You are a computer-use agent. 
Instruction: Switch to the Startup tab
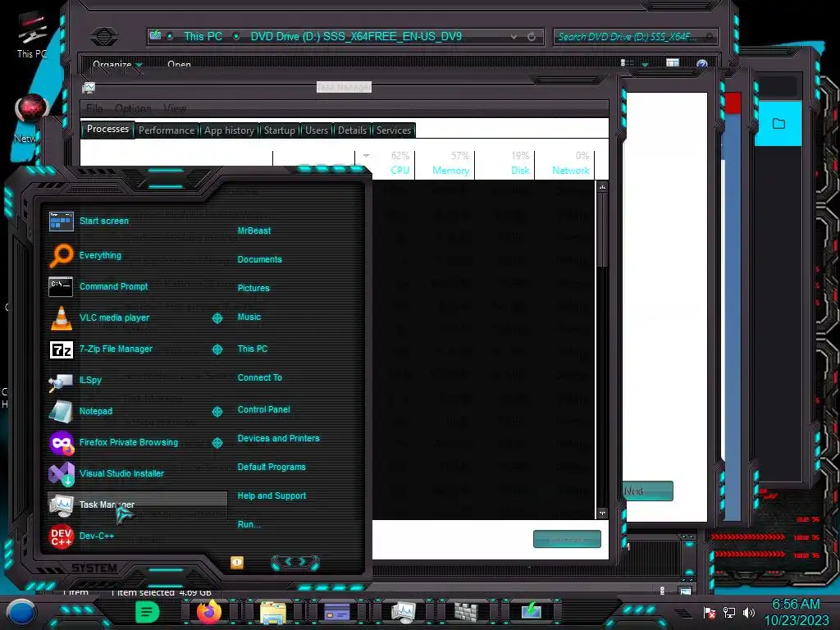click(279, 130)
